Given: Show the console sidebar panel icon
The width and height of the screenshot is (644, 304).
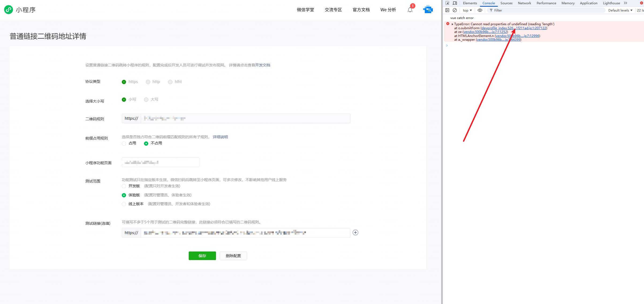Looking at the screenshot, I should (447, 10).
